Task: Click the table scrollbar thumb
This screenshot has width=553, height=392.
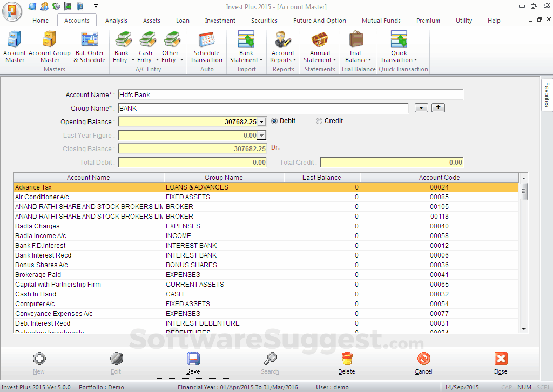Action: point(524,192)
